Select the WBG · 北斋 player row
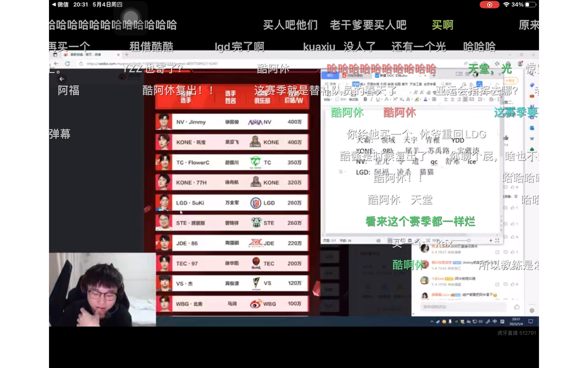The width and height of the screenshot is (588, 368). pyautogui.click(x=232, y=304)
